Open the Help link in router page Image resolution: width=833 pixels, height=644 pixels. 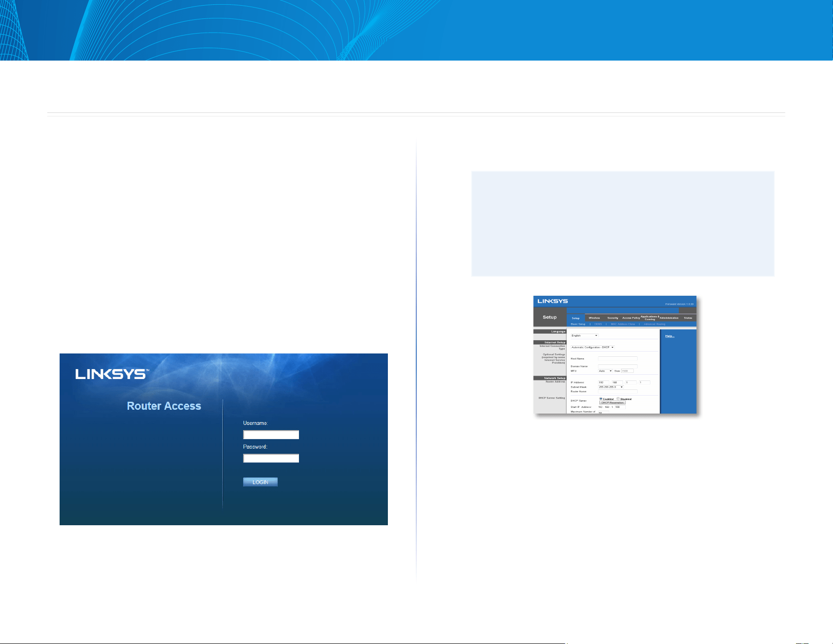pos(670,336)
